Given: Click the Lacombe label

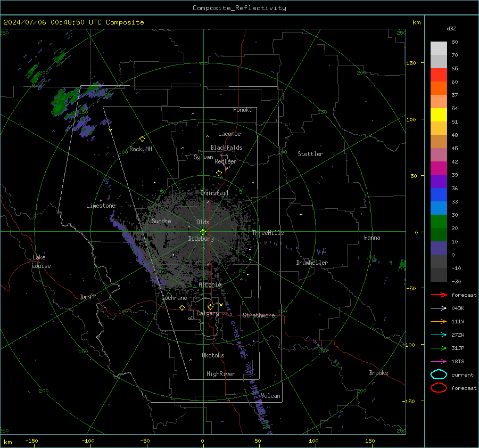Looking at the screenshot, I should click(229, 134).
